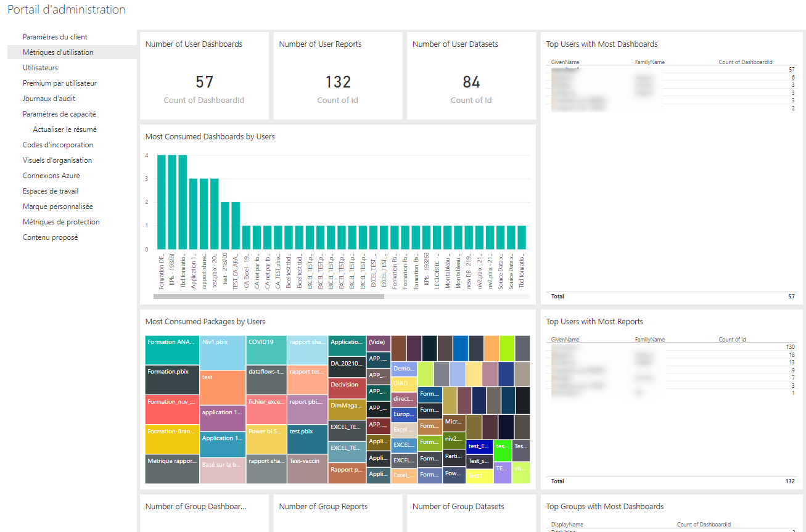Image resolution: width=806 pixels, height=532 pixels.
Task: Open "Visuels d'organisation" settings
Action: (x=57, y=160)
